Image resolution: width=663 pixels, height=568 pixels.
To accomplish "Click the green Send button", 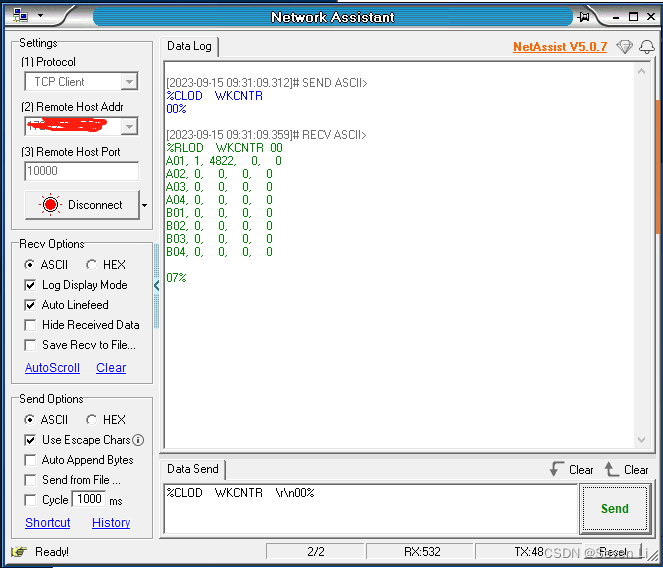I will (x=615, y=508).
